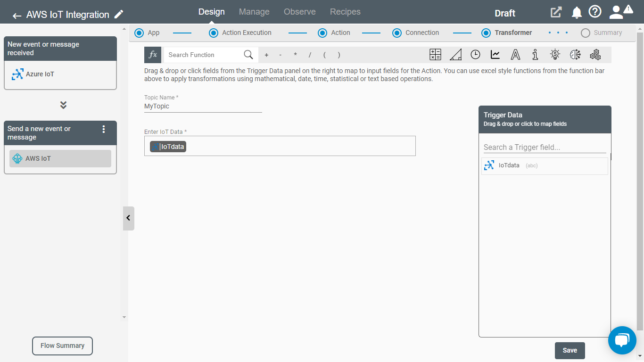
Task: Switch to the Observe tab
Action: (x=300, y=12)
